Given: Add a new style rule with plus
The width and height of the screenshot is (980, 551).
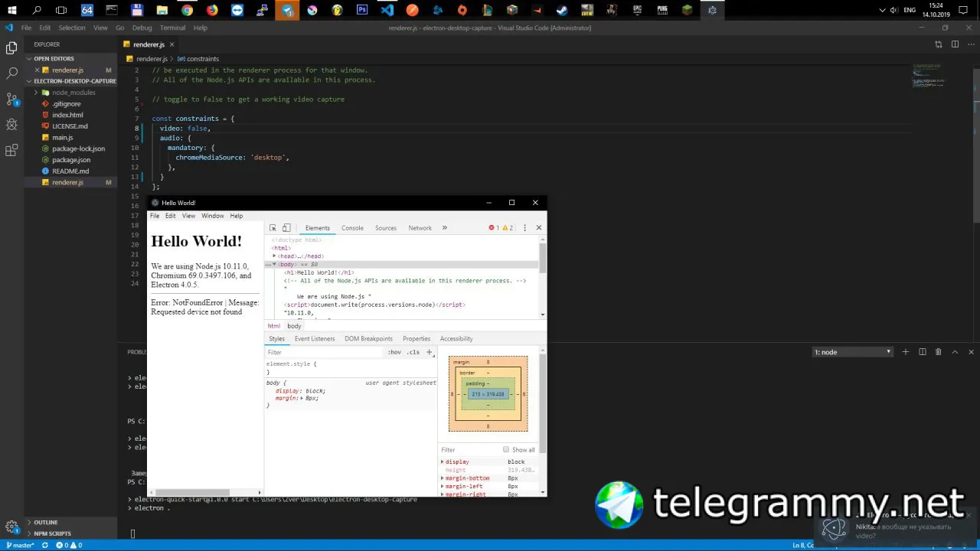Looking at the screenshot, I should (x=430, y=353).
